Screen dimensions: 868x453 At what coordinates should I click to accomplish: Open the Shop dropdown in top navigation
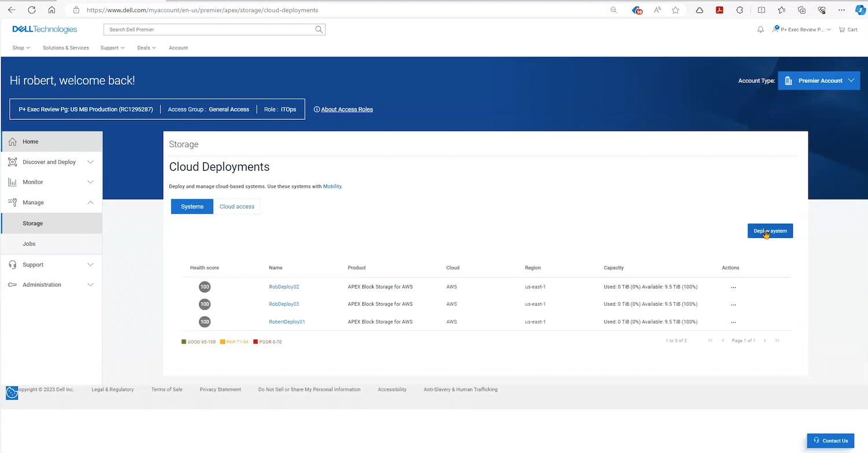tap(21, 48)
